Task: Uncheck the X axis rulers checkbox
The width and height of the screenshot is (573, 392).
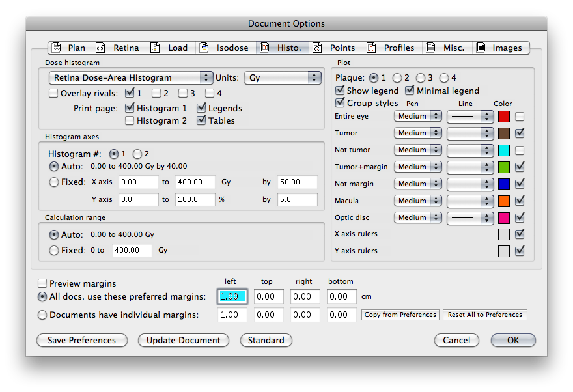Action: click(520, 234)
